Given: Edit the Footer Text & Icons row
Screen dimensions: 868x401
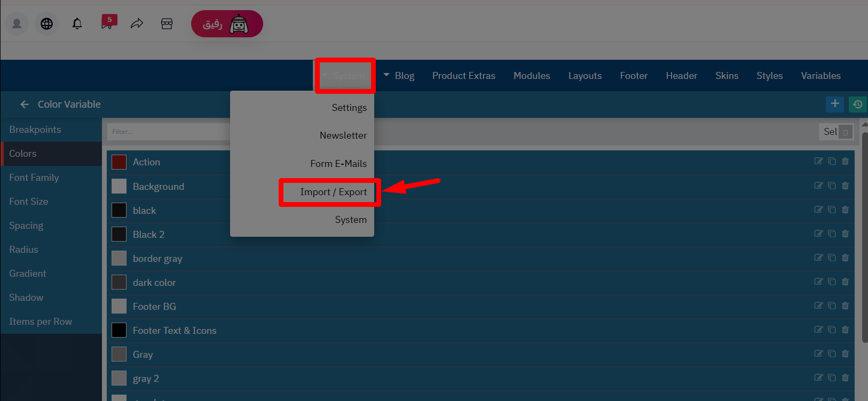Looking at the screenshot, I should click(818, 330).
